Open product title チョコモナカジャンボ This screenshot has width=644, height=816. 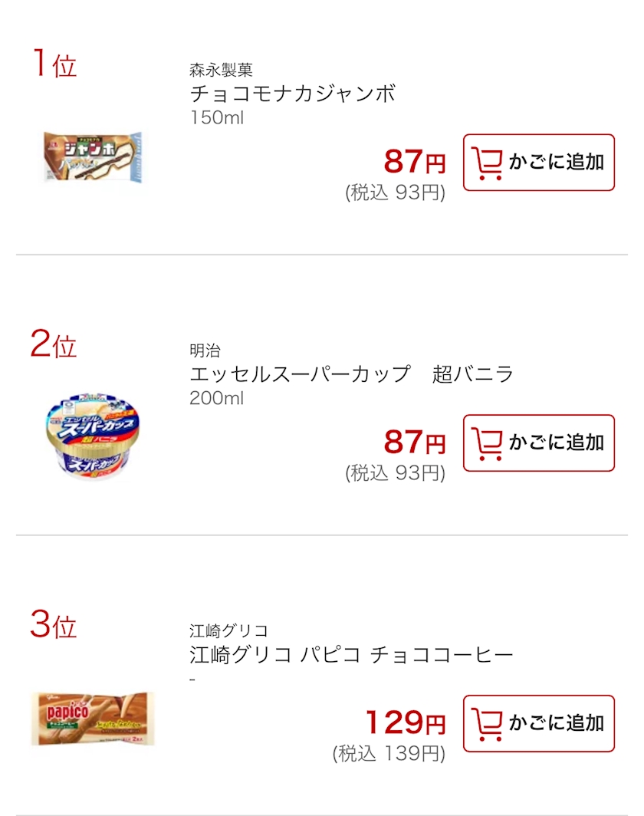pyautogui.click(x=293, y=94)
